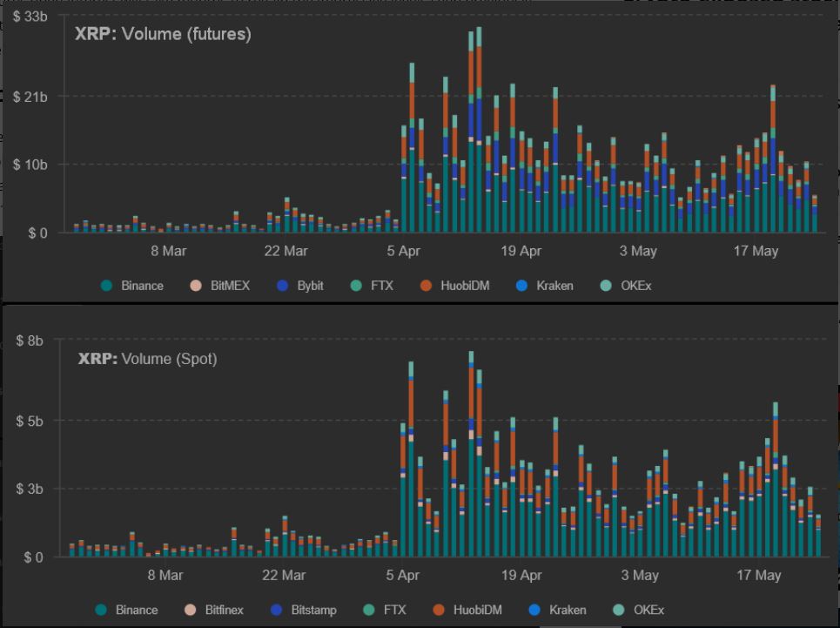840x628 pixels.
Task: Click the XRP: Volume (futures) chart title
Action: coord(163,35)
